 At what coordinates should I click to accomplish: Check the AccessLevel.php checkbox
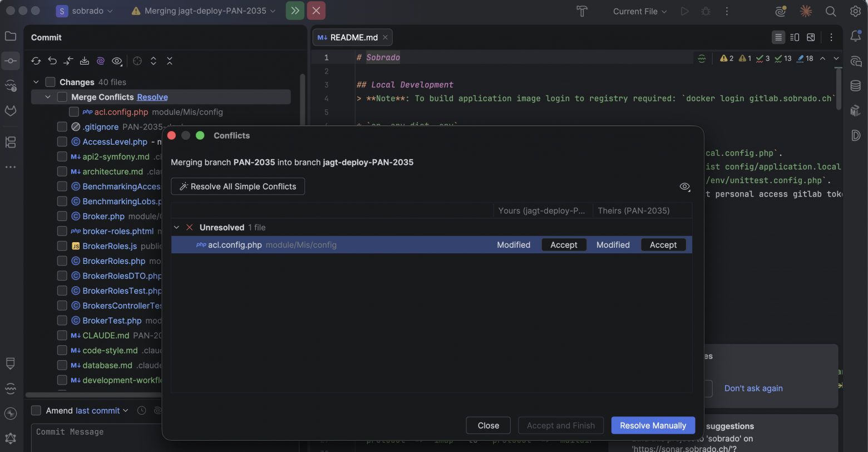click(62, 141)
